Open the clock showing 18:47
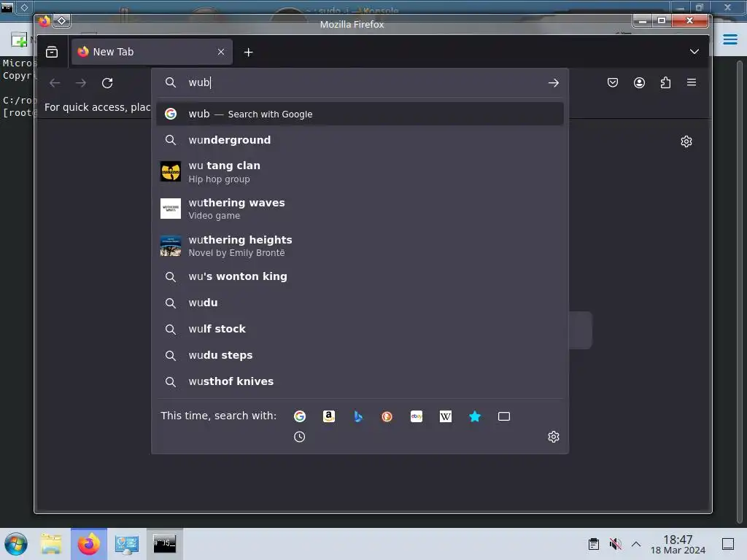This screenshot has width=747, height=560. [678, 544]
